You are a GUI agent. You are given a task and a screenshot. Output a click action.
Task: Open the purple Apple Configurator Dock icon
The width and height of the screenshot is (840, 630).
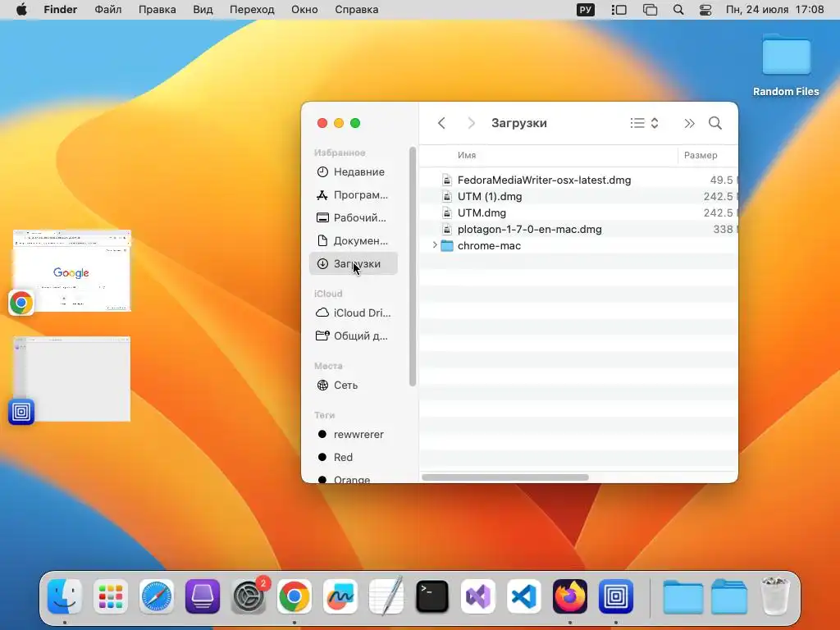click(203, 596)
